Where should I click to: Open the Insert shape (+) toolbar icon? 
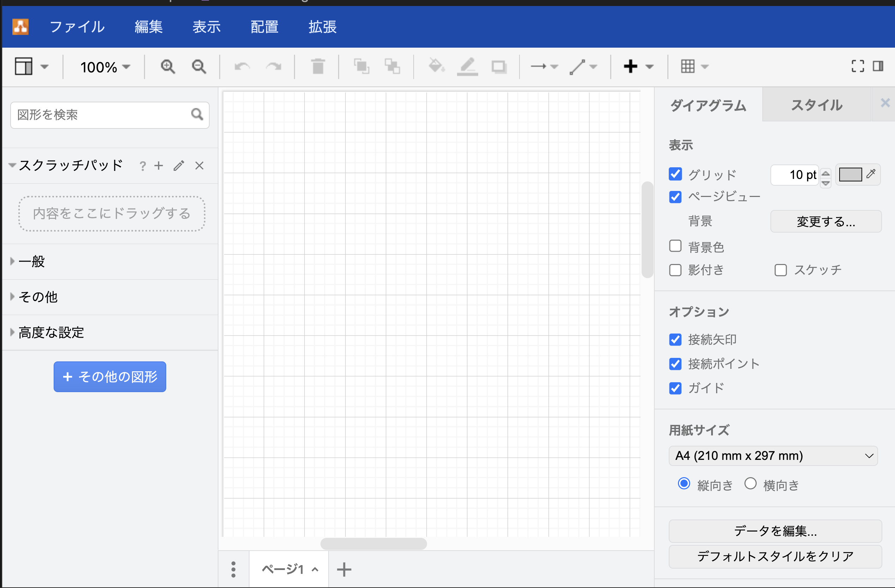(x=631, y=67)
